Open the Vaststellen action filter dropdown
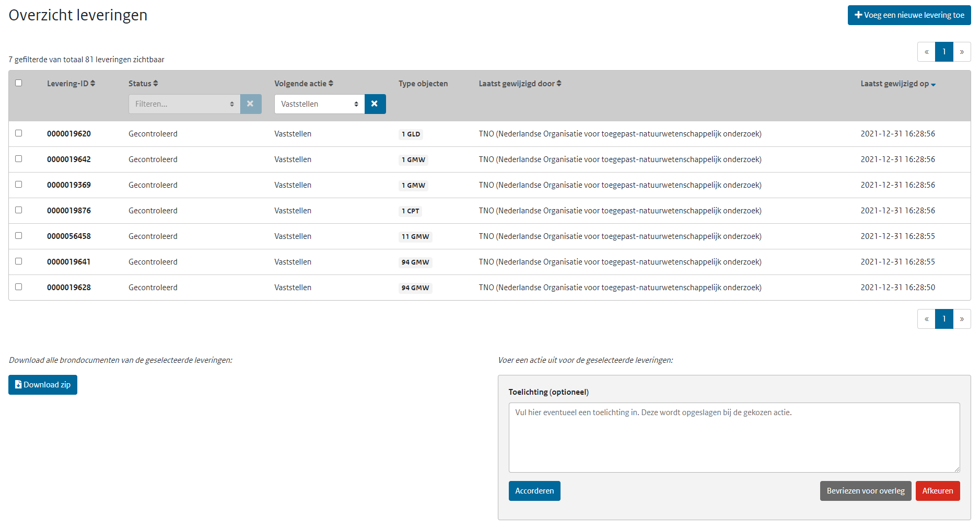The width and height of the screenshot is (980, 527). click(319, 104)
